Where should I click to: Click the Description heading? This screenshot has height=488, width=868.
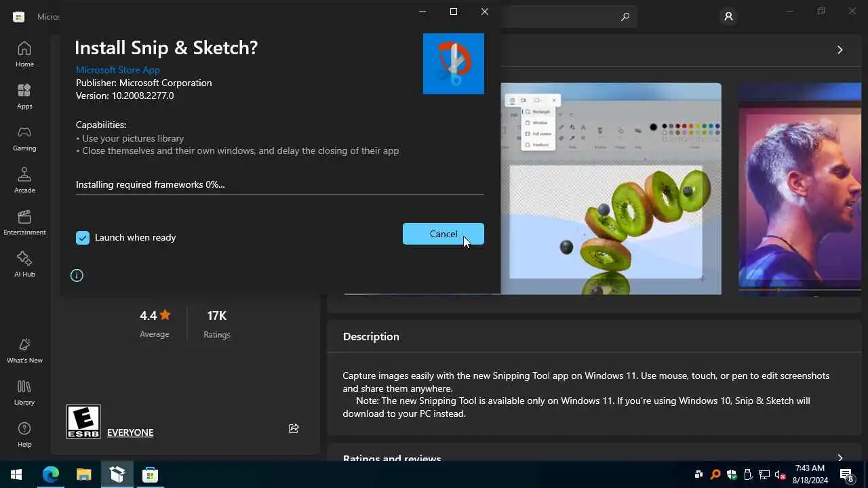tap(371, 337)
